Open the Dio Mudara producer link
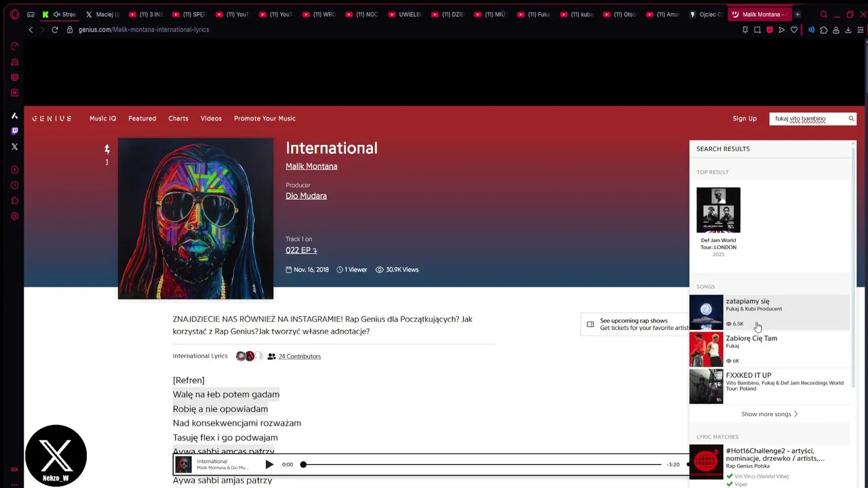The image size is (868, 488). tap(306, 196)
